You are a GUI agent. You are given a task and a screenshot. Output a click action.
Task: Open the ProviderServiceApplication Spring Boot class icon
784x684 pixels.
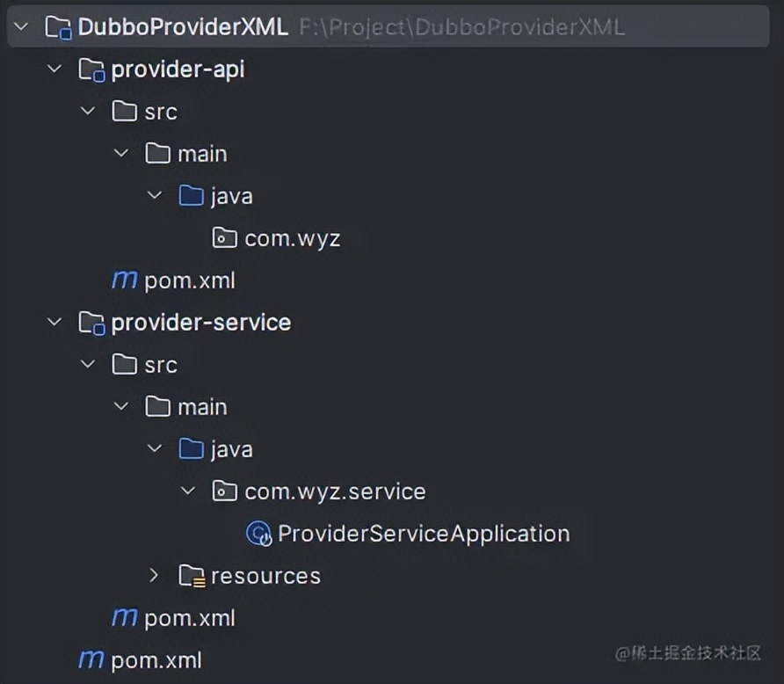pos(258,533)
